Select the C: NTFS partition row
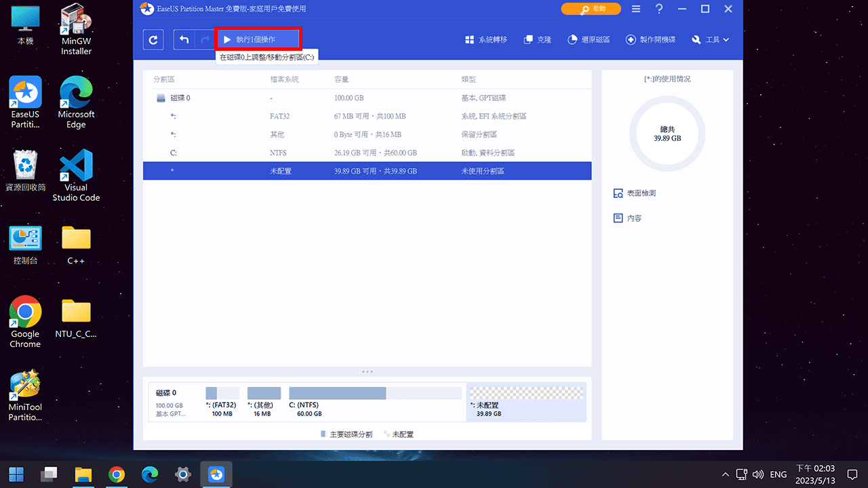868x488 pixels. 366,152
